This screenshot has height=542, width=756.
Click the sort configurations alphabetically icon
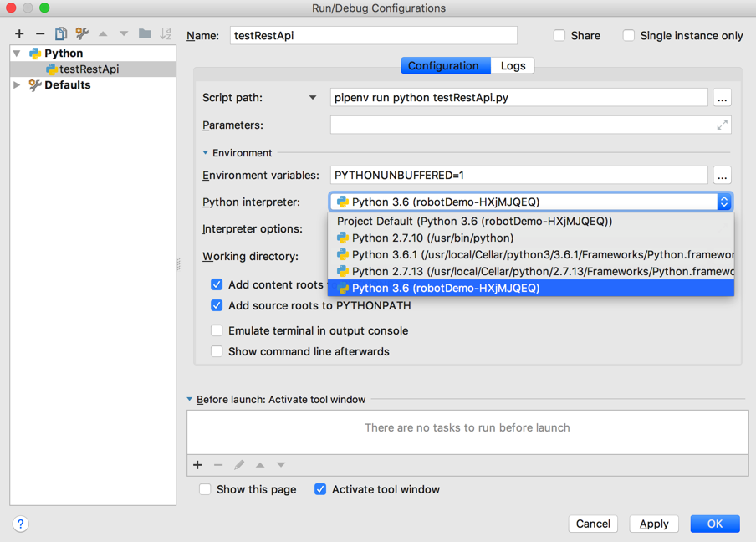[166, 33]
